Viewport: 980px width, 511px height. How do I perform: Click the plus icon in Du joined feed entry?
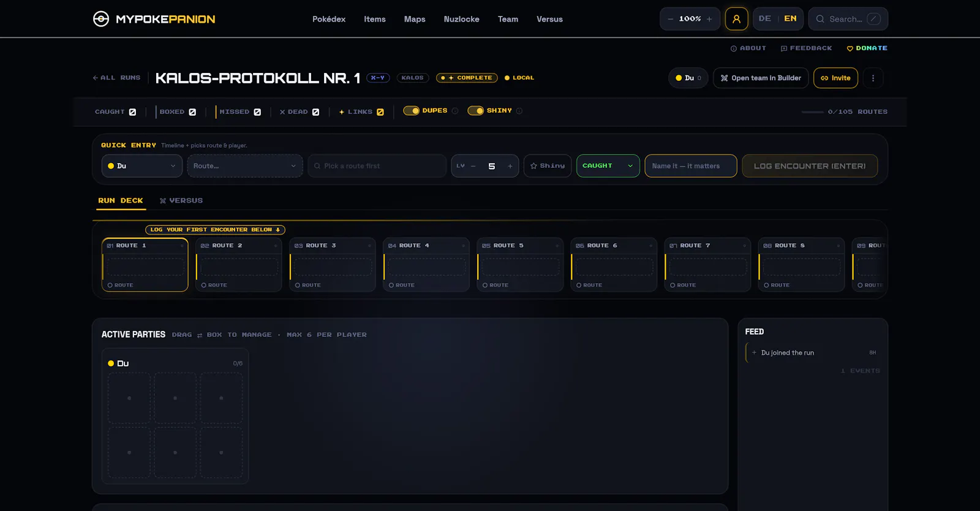(754, 352)
